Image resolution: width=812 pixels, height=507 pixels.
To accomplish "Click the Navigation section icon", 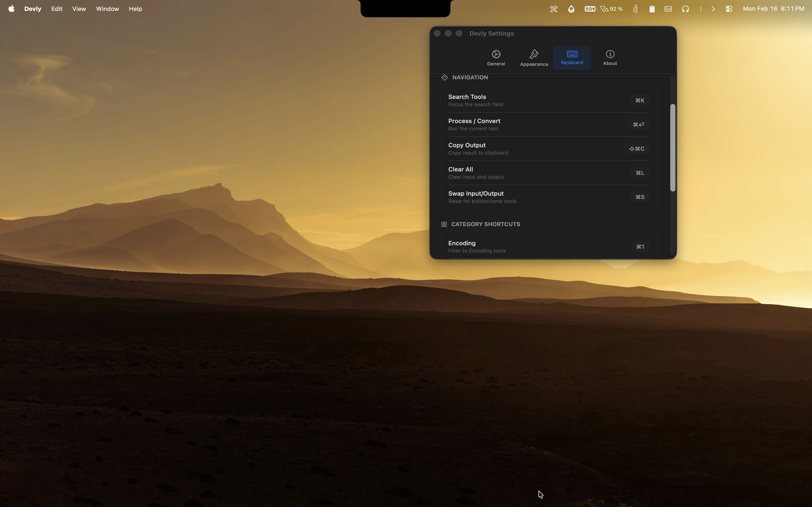I will 444,77.
